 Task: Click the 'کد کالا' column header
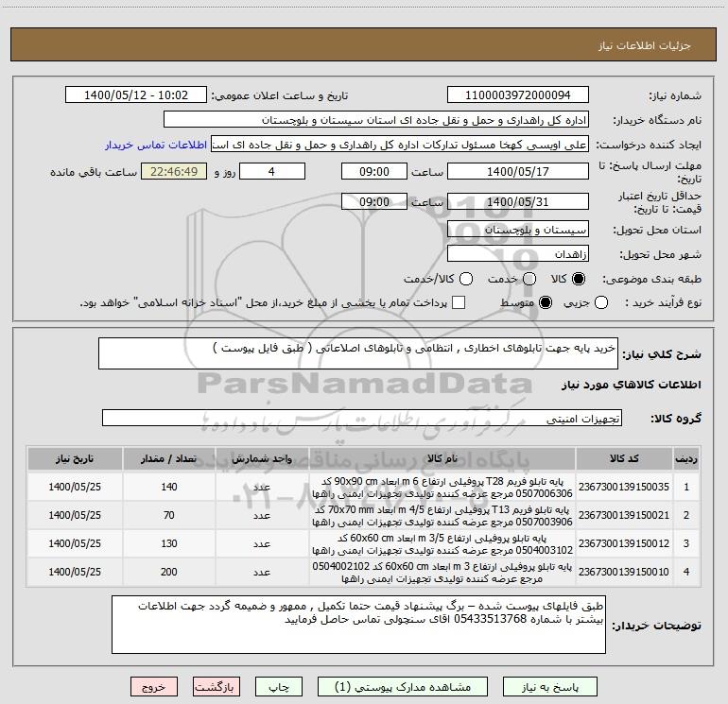(624, 458)
